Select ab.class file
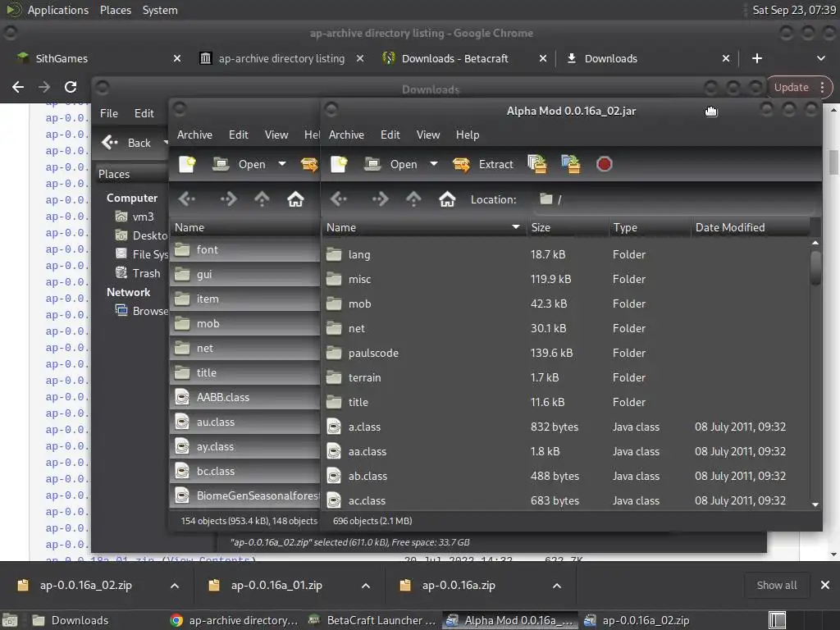 tap(567, 477)
